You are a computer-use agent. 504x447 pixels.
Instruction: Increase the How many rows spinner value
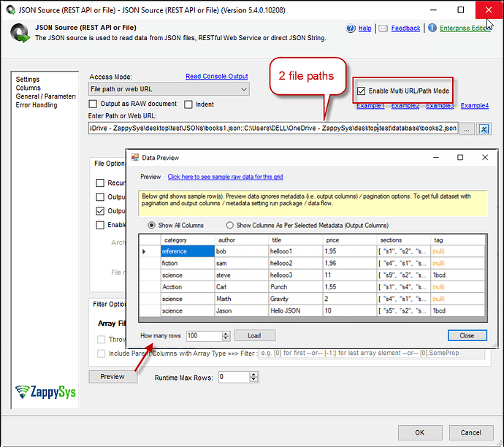click(x=226, y=333)
